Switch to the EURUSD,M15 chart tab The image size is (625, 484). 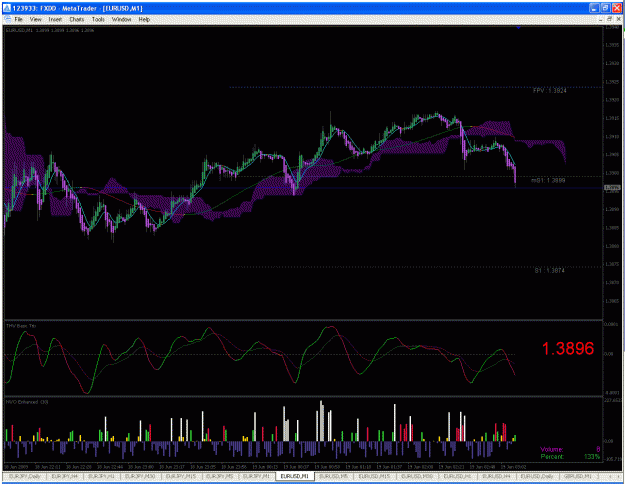(x=374, y=476)
